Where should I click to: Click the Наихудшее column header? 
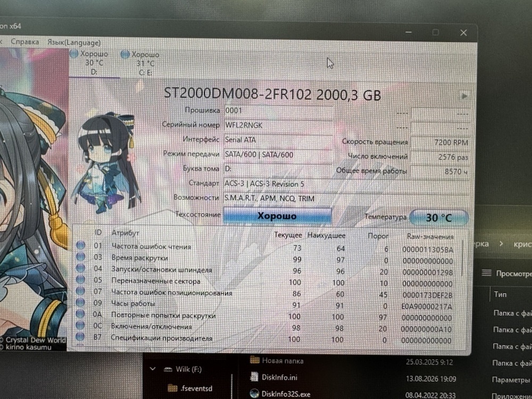point(327,235)
